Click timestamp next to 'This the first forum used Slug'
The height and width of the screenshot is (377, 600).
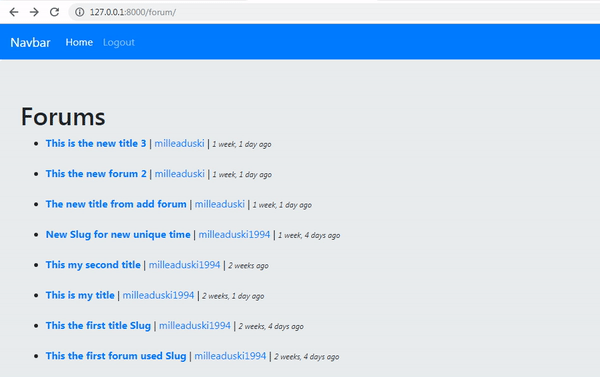click(x=307, y=357)
